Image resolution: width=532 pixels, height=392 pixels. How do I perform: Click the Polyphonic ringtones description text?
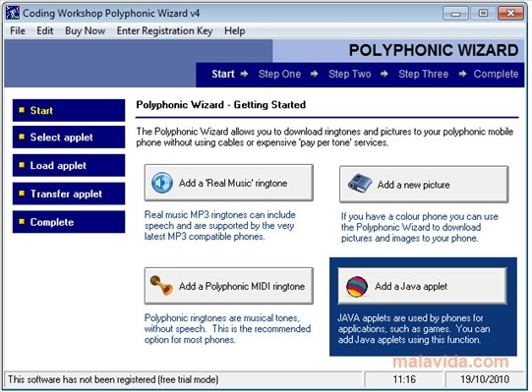(228, 328)
